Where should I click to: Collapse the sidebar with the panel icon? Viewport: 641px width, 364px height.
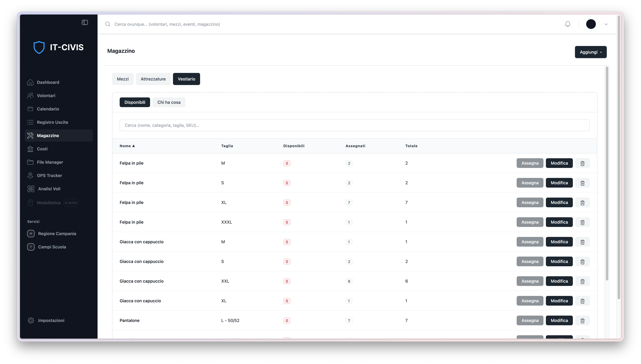coord(85,23)
